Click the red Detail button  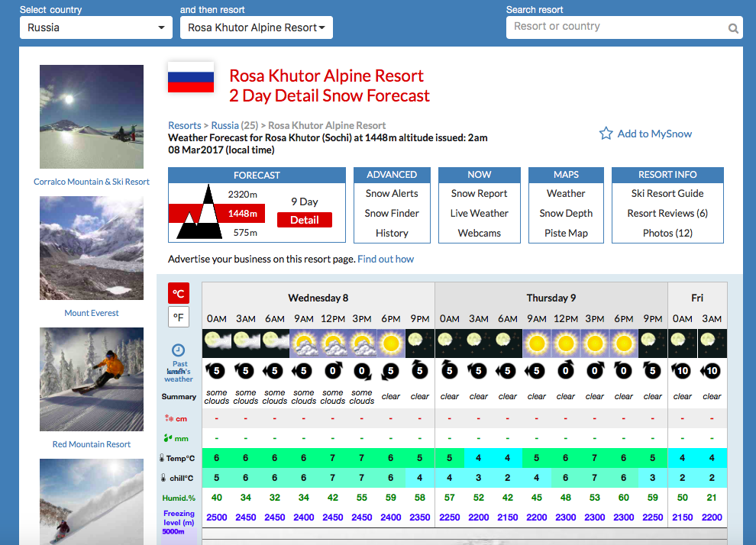304,220
